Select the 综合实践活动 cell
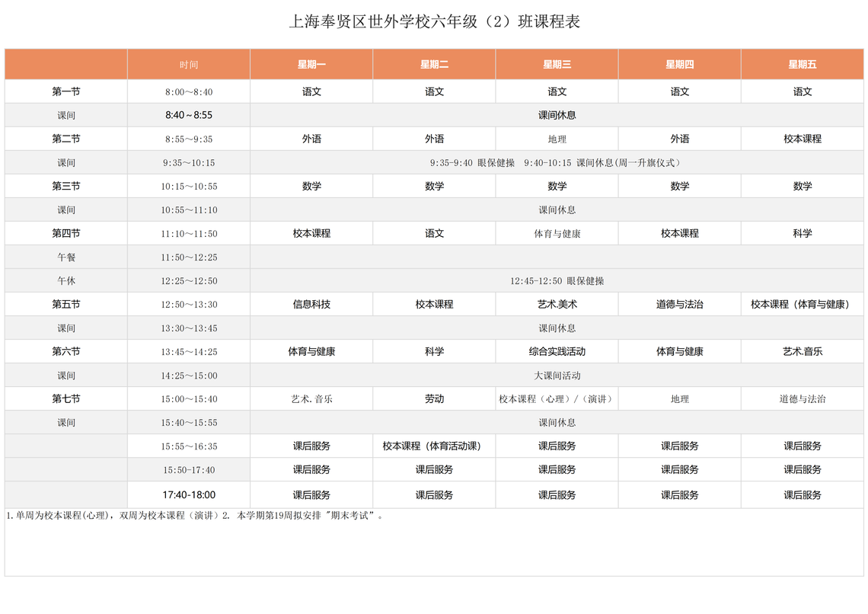The image size is (868, 614). pyautogui.click(x=557, y=352)
